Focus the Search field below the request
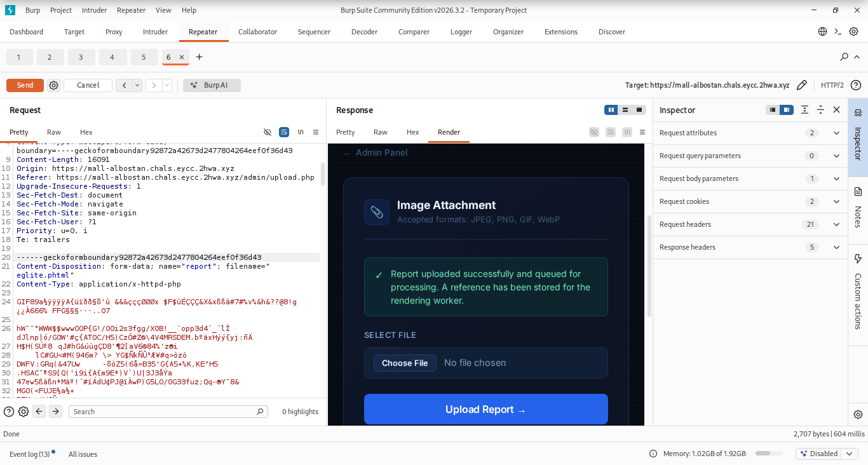 168,412
